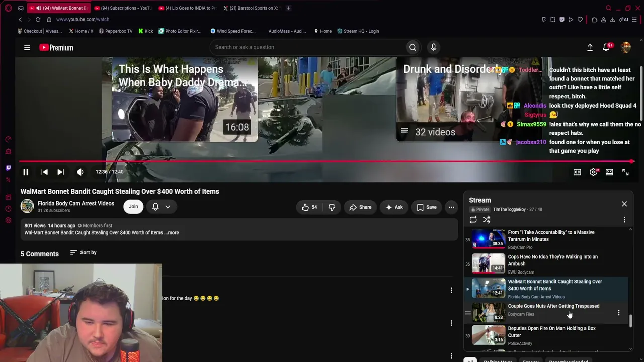Screen dimensions: 644x362
Task: Enter full screen mode
Action: tap(625, 172)
